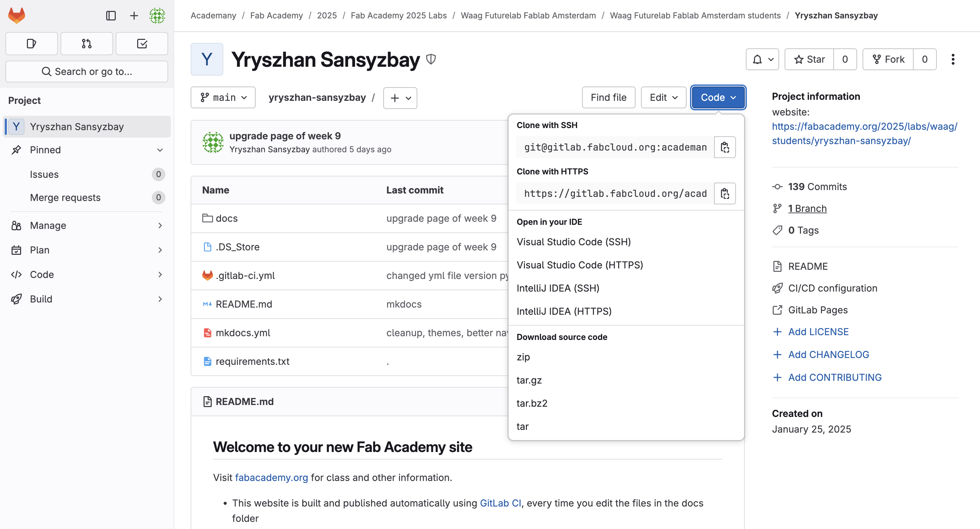Open the fabacademy.org project website link
This screenshot has width=980, height=529.
864,134
